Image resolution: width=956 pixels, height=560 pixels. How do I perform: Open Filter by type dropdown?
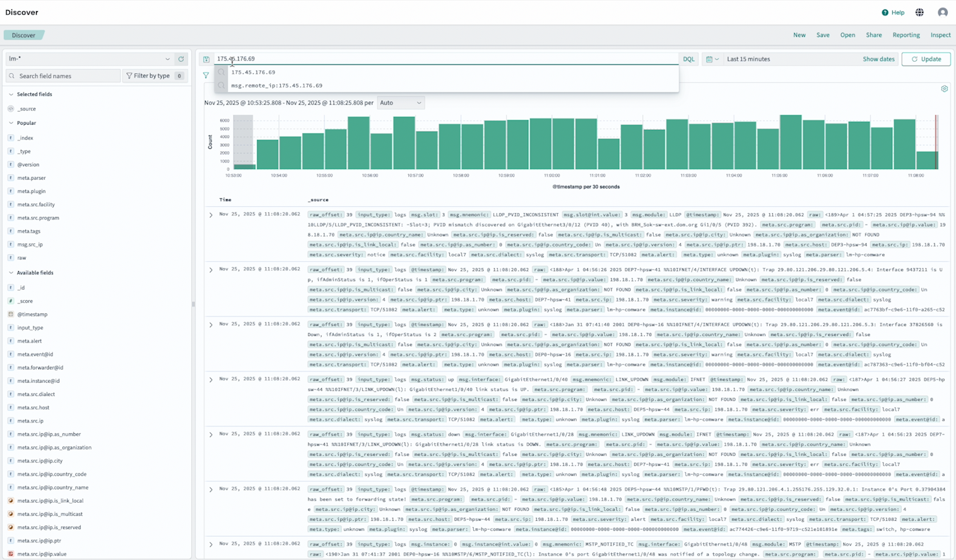[x=155, y=76]
